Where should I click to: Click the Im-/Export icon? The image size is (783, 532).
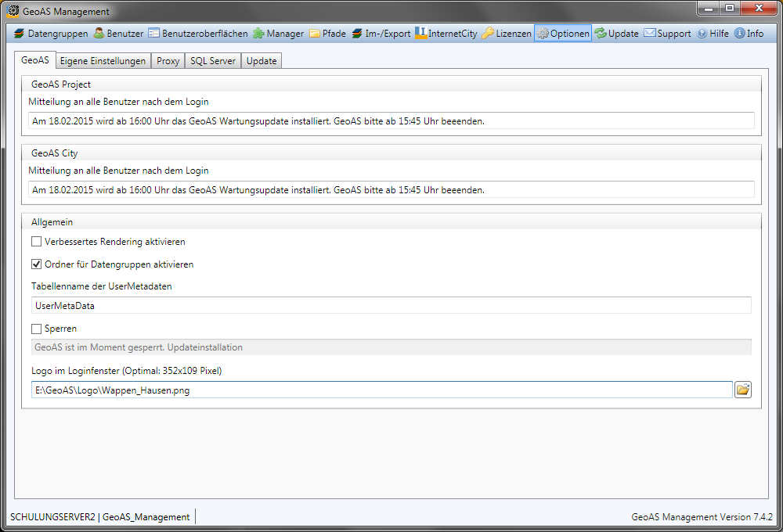click(x=357, y=34)
